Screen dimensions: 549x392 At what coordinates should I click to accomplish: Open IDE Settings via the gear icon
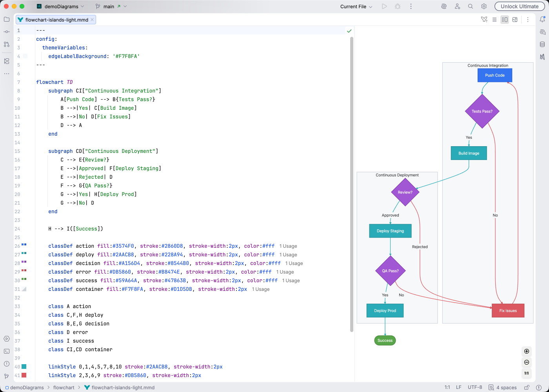pos(484,6)
